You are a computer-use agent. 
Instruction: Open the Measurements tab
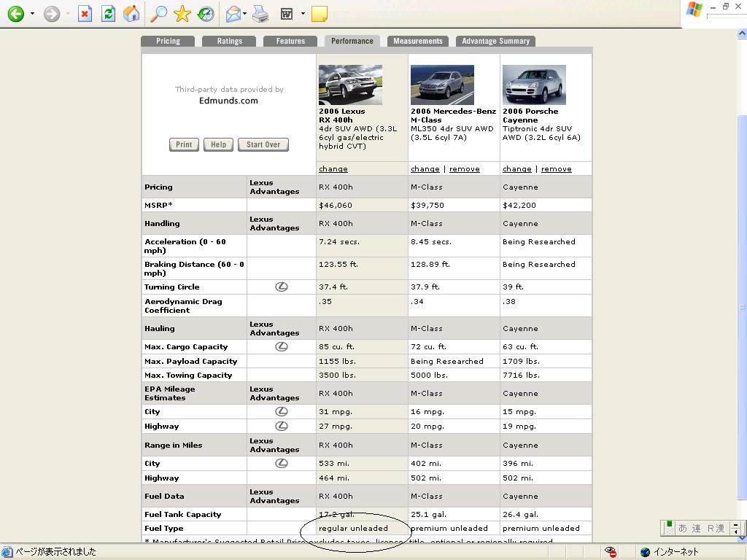418,41
